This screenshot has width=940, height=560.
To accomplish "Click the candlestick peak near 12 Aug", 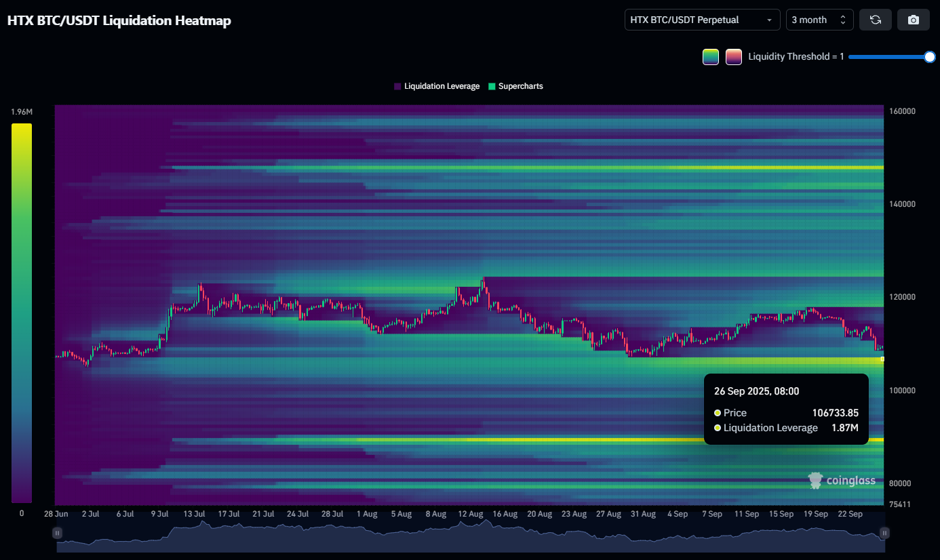I will [x=483, y=279].
